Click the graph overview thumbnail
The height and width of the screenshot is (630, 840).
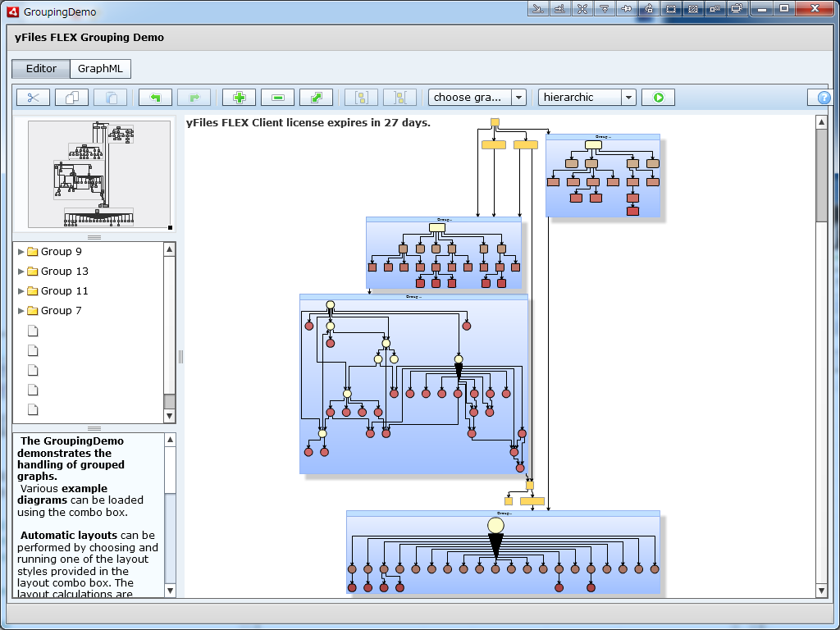tap(99, 174)
